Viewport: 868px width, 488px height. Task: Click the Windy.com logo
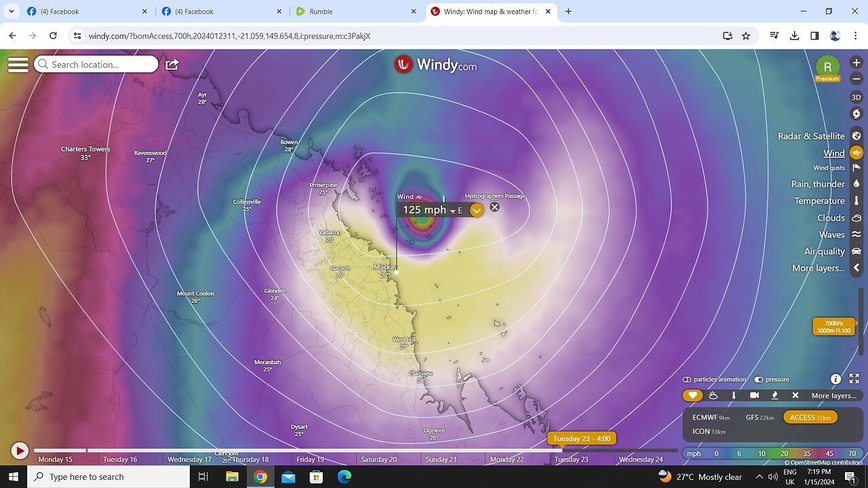coord(436,65)
